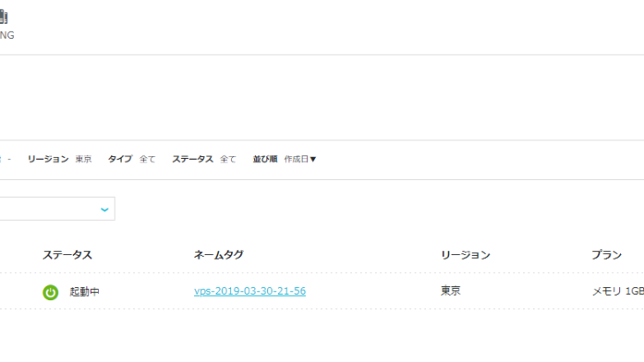The image size is (644, 362).
Task: Select the ステータス filter label in the filter bar
Action: coord(192,160)
